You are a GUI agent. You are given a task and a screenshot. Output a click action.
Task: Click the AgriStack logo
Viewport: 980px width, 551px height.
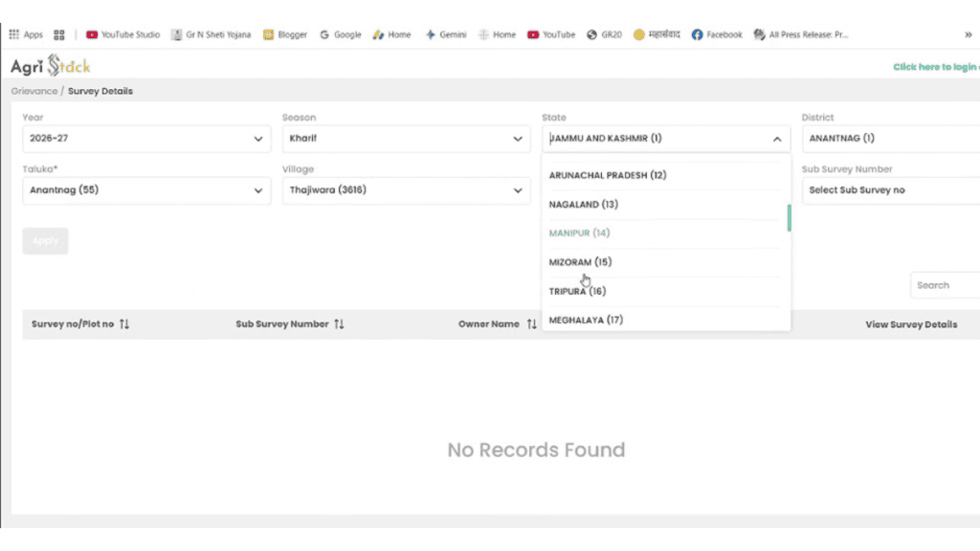51,66
